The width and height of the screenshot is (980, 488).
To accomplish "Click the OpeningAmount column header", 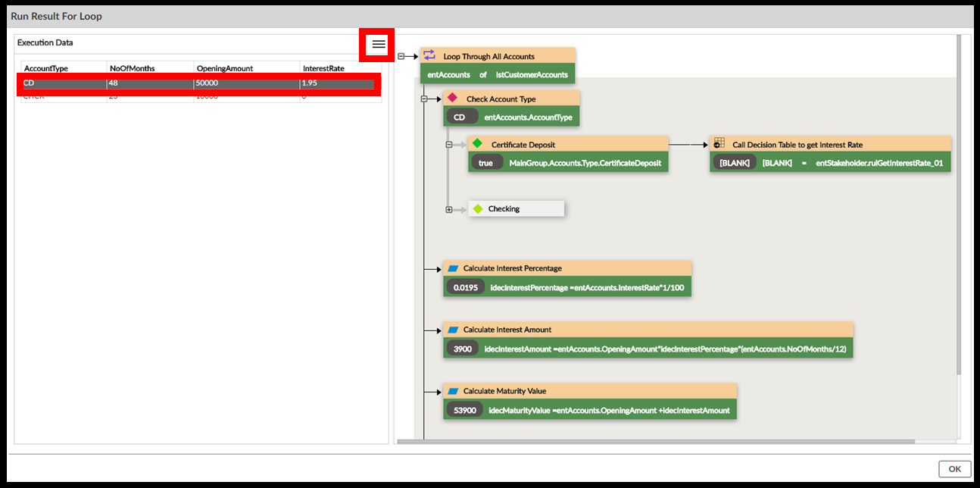I will click(225, 68).
